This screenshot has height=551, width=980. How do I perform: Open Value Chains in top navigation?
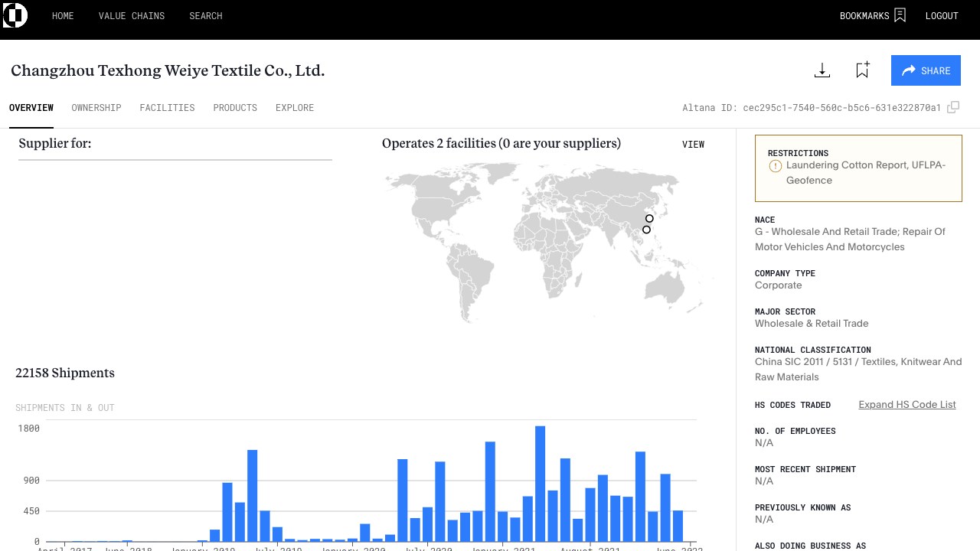(132, 16)
